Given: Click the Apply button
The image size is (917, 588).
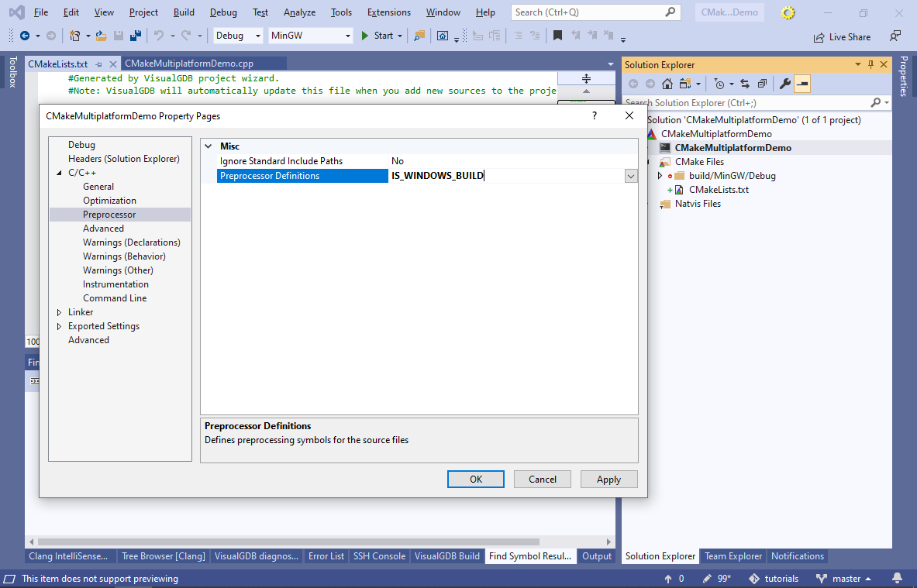Looking at the screenshot, I should 608,480.
